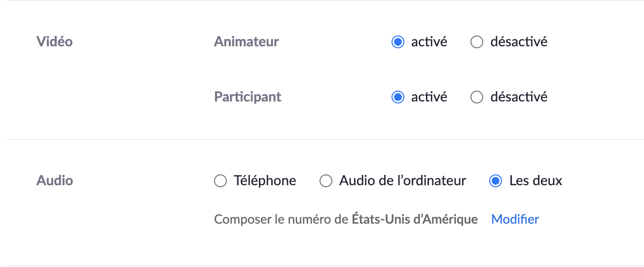Click the "activé" text beside Participant
The image size is (644, 267).
point(429,97)
